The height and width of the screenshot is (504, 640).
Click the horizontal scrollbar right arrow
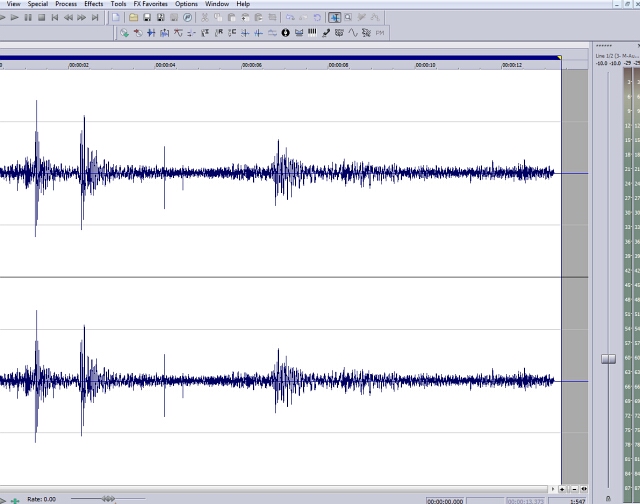tap(553, 489)
